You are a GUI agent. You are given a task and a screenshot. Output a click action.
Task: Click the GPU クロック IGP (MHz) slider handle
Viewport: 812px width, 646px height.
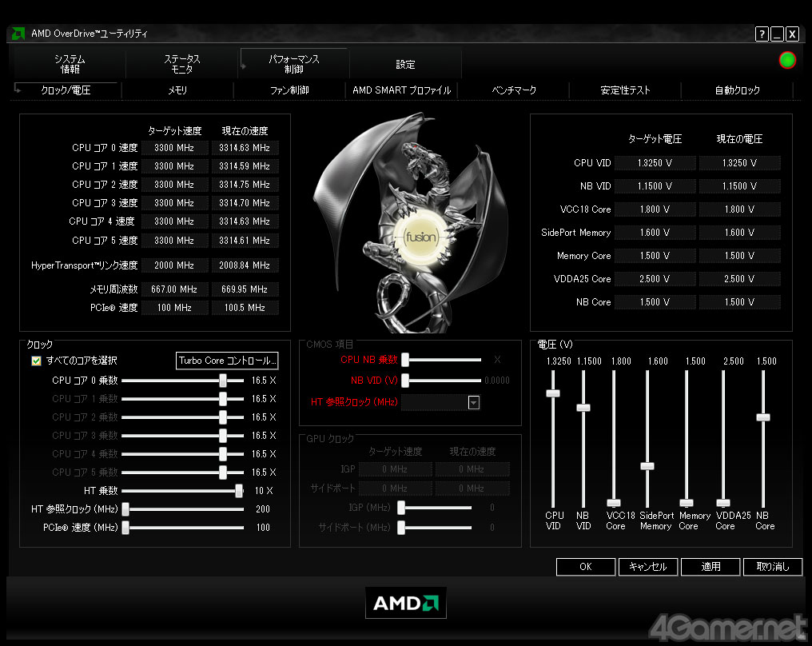[401, 508]
